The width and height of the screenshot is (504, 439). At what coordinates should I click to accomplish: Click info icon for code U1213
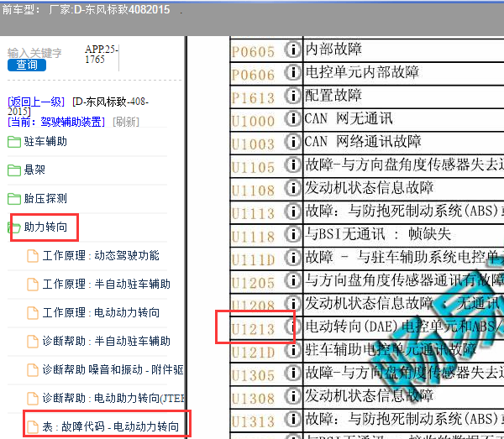pos(292,327)
